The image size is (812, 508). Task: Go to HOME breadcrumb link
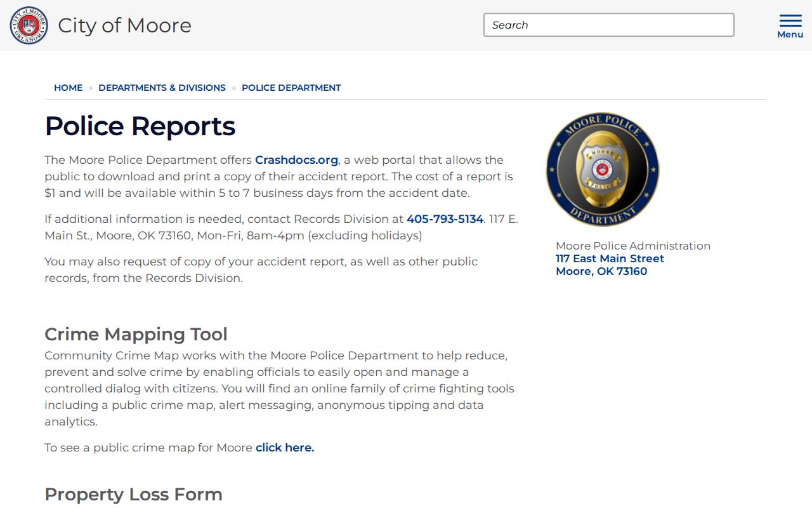68,88
